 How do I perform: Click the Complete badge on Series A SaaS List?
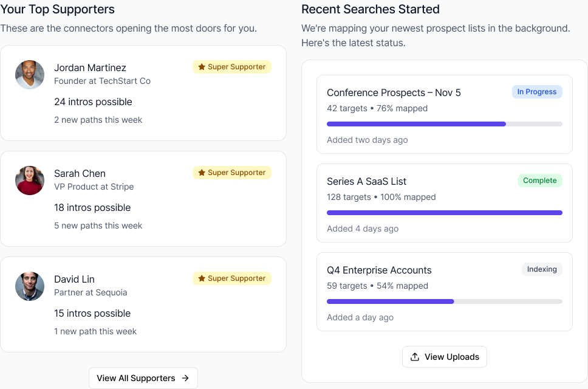point(539,181)
